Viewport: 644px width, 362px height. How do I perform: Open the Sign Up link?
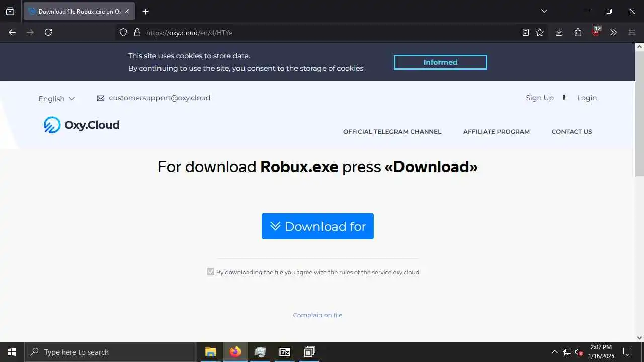(x=540, y=98)
